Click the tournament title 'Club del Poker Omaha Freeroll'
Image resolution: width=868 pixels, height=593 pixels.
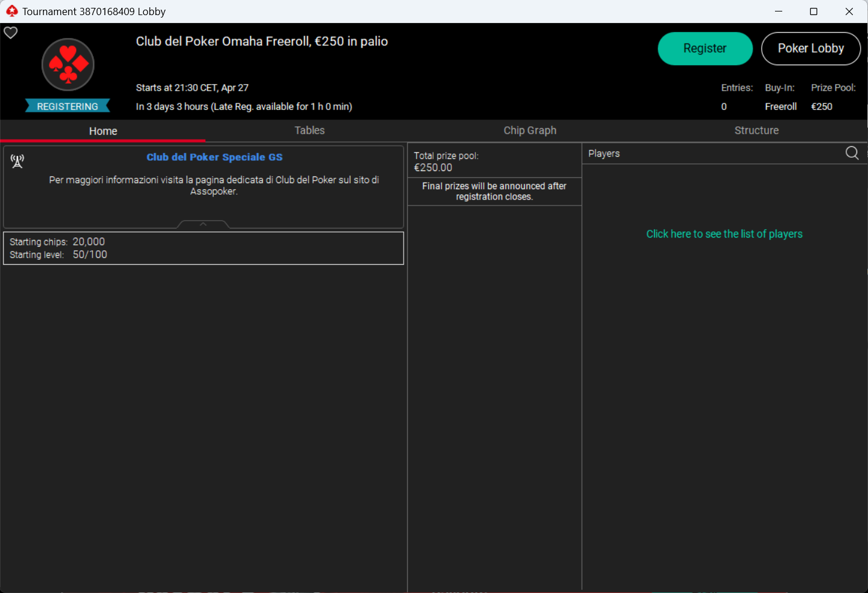coord(262,41)
